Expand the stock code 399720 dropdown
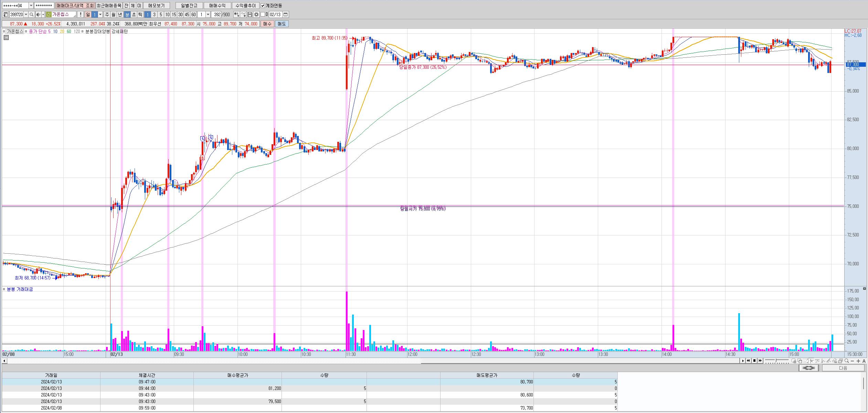Viewport: 868px width, 413px height. click(26, 14)
